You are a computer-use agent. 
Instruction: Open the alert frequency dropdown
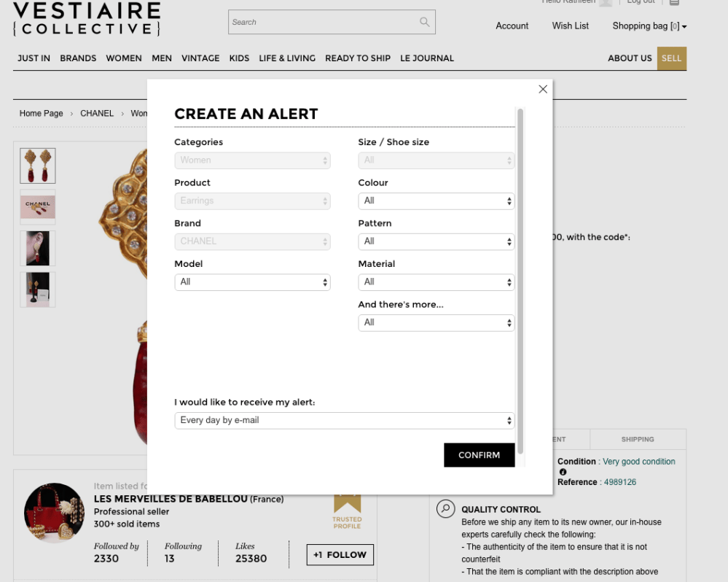(344, 420)
